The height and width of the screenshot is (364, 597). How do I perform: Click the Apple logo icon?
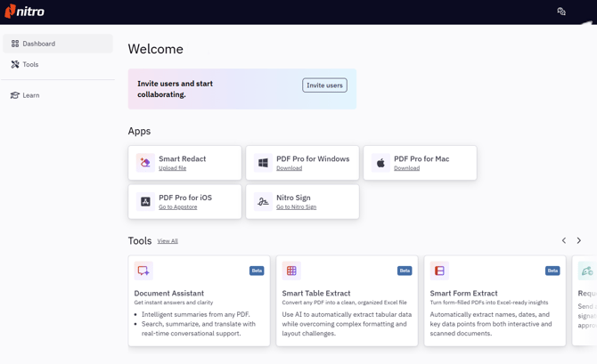click(x=380, y=163)
